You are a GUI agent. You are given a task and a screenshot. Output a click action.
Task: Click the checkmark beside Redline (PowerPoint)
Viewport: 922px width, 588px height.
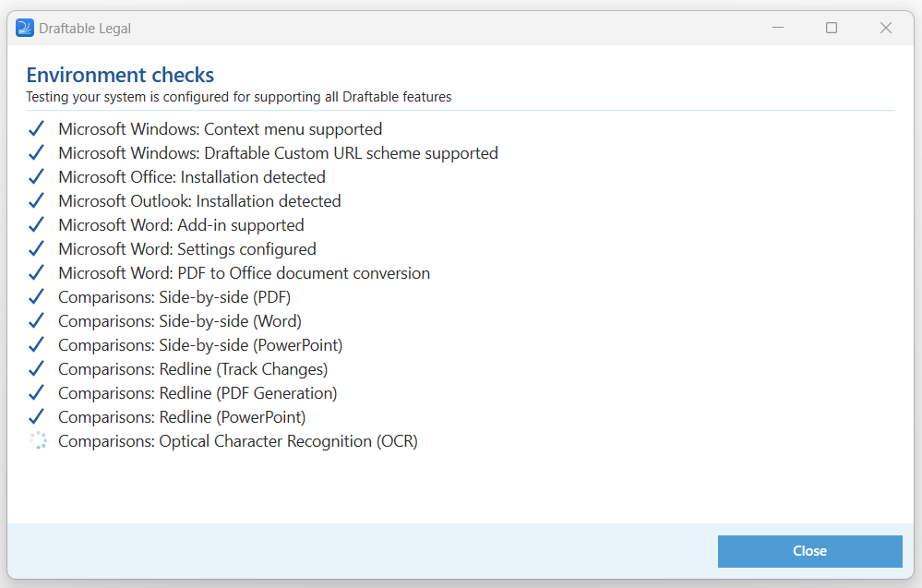36,416
